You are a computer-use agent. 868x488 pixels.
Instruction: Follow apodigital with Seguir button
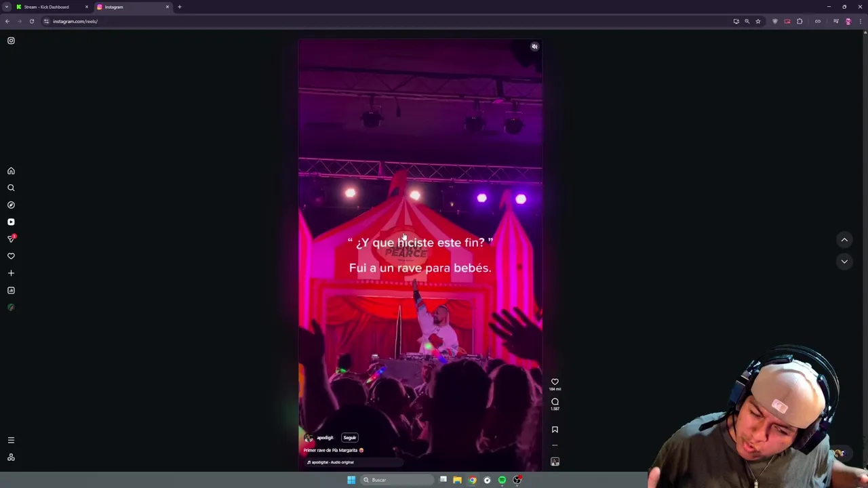coord(350,438)
